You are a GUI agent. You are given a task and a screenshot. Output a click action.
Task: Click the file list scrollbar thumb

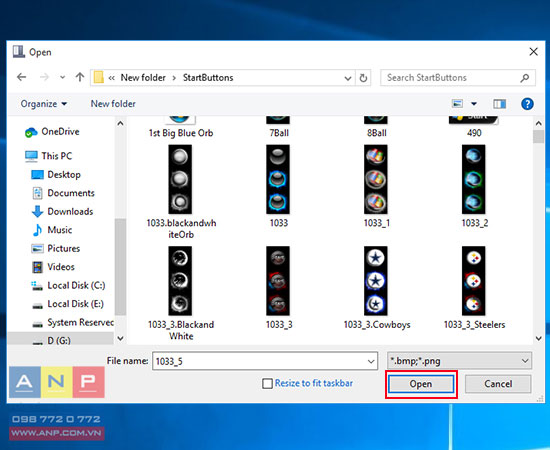(539, 136)
